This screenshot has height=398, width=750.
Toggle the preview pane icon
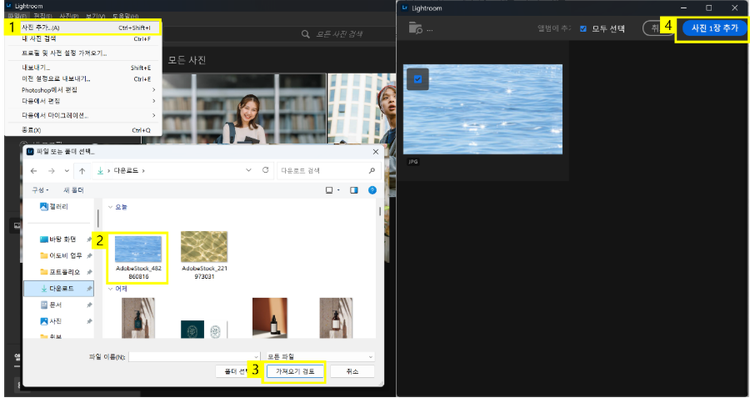[x=354, y=190]
